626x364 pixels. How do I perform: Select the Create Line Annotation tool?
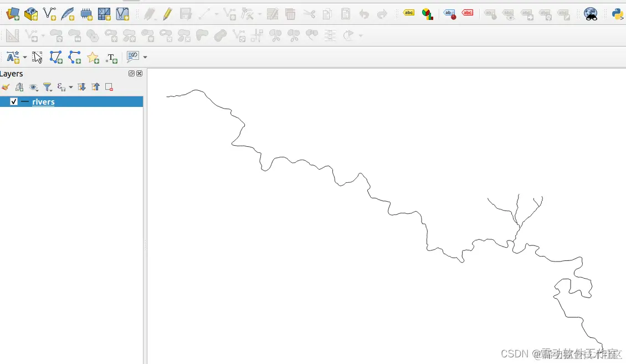[74, 57]
